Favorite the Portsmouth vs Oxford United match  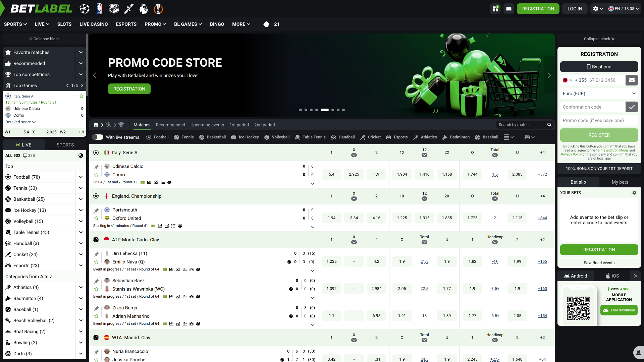coord(96,218)
